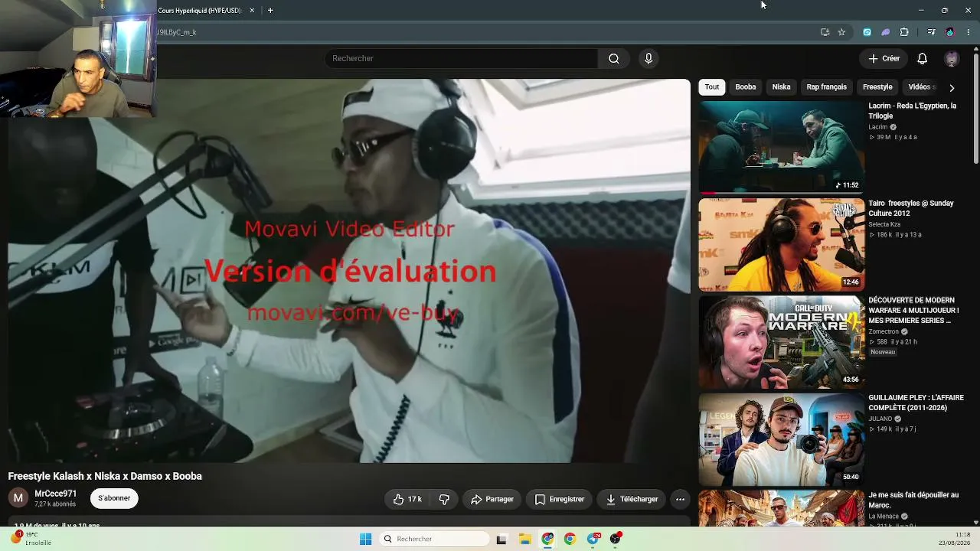Like the video with thumbs up

(x=407, y=499)
